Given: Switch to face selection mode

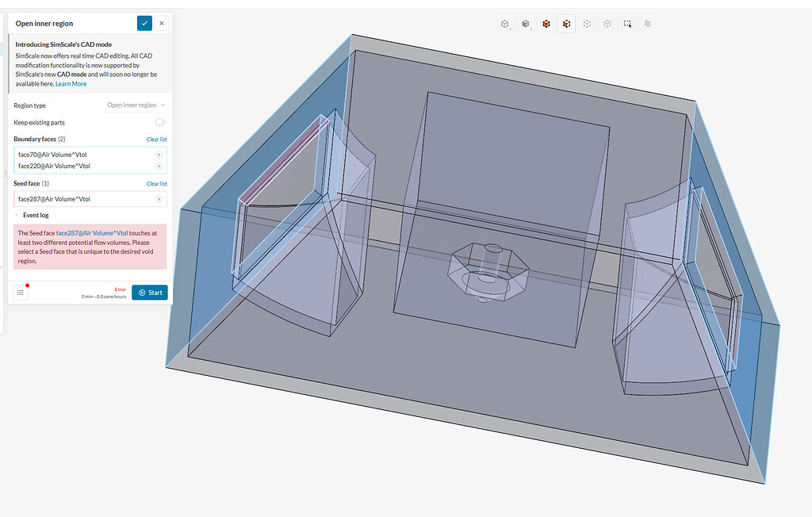Looking at the screenshot, I should coord(566,24).
